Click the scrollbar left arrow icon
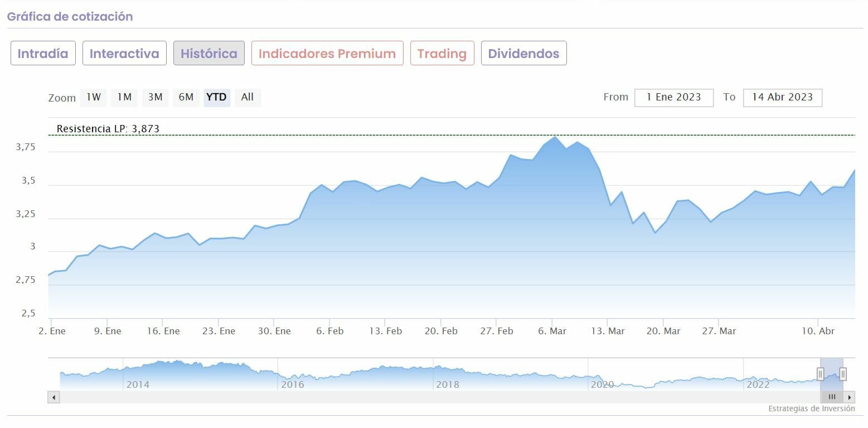 [x=54, y=397]
